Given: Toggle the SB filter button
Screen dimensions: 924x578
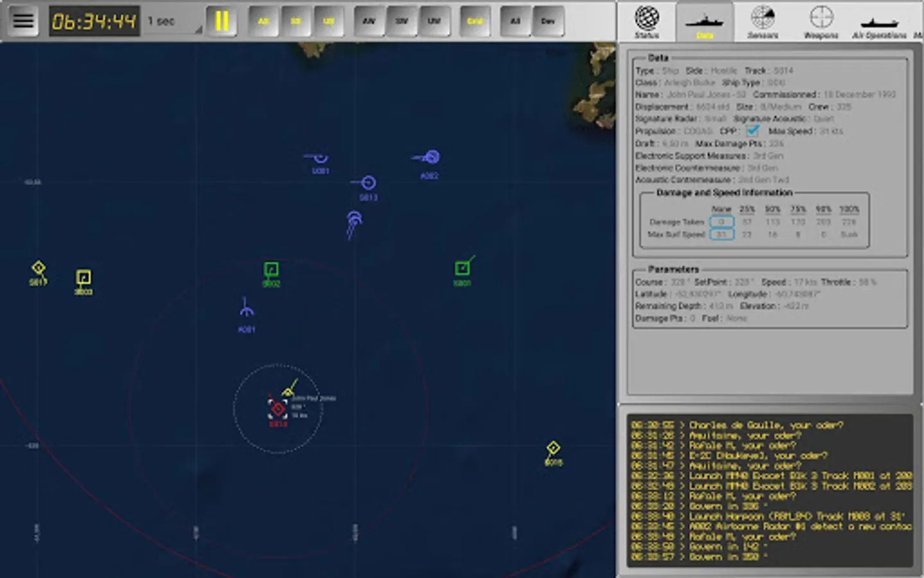Looking at the screenshot, I should pyautogui.click(x=296, y=21).
